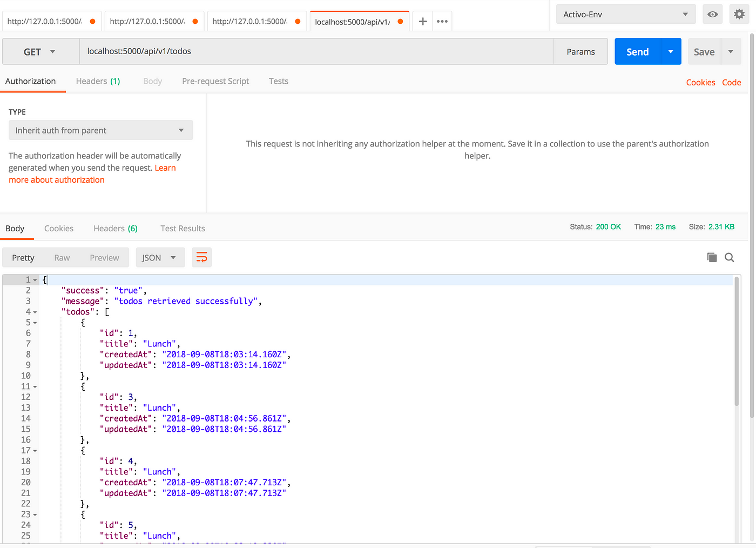Open the request Headers (1) tab
The image size is (756, 548).
[98, 81]
